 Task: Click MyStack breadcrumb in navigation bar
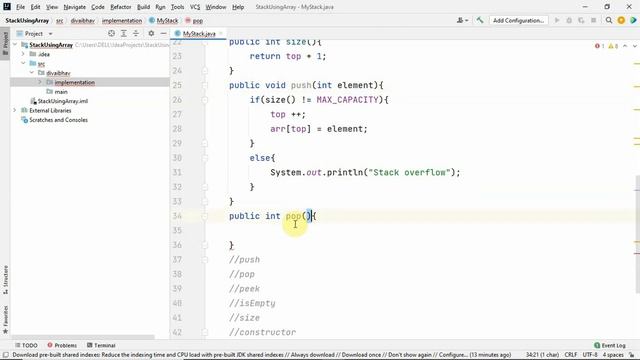click(164, 20)
